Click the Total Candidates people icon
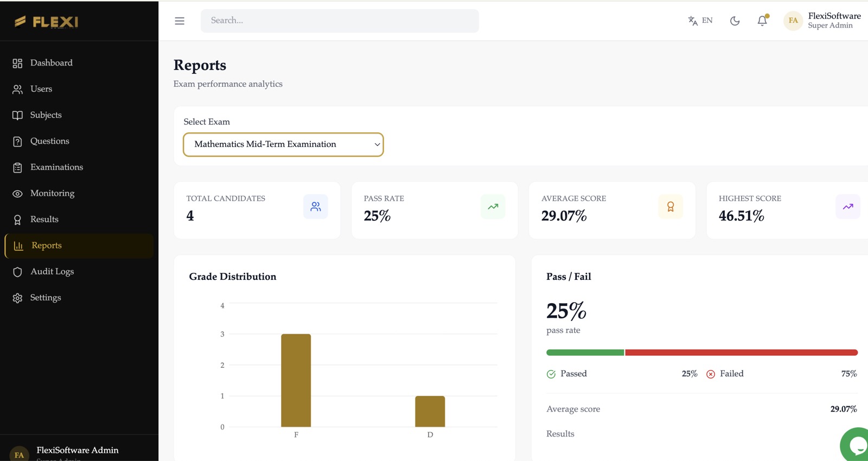This screenshot has height=461, width=868. click(x=316, y=207)
